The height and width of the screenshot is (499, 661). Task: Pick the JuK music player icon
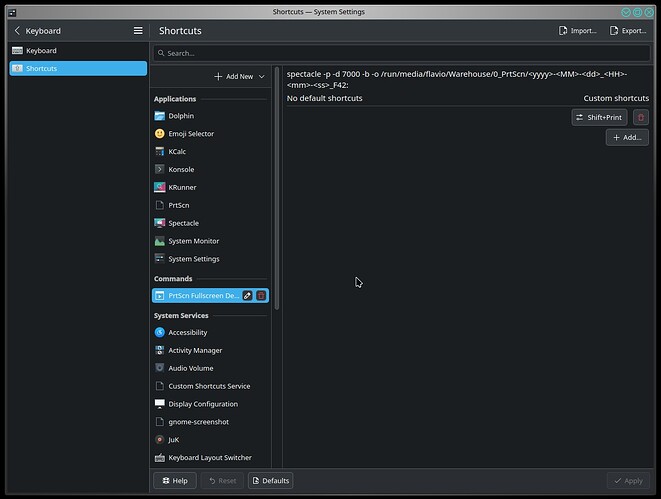point(159,440)
